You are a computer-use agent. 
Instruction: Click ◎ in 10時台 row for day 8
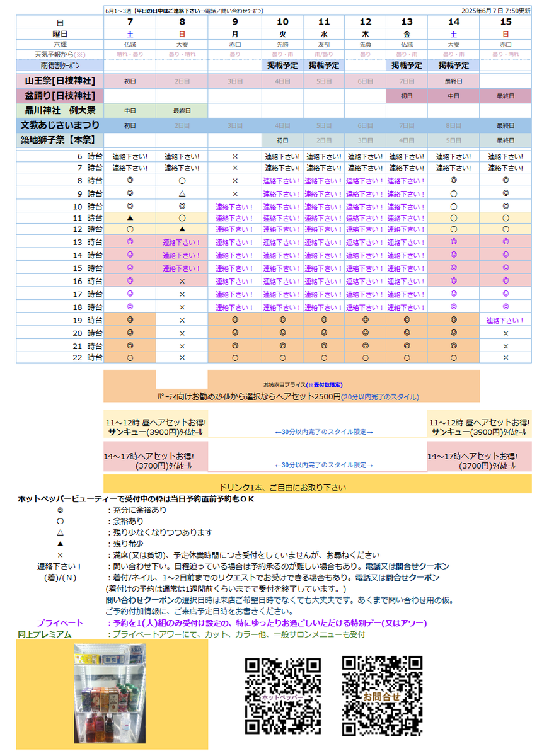tap(182, 205)
